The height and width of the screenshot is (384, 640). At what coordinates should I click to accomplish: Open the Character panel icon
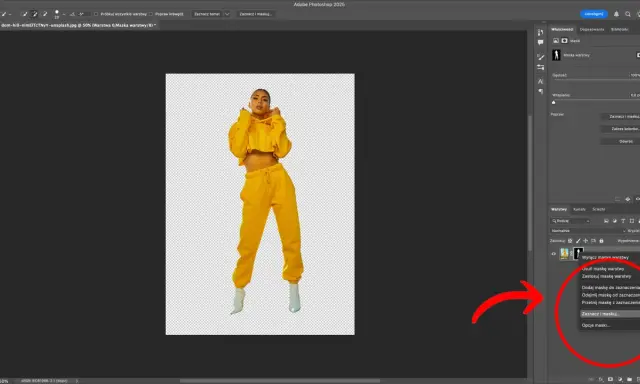click(x=540, y=82)
